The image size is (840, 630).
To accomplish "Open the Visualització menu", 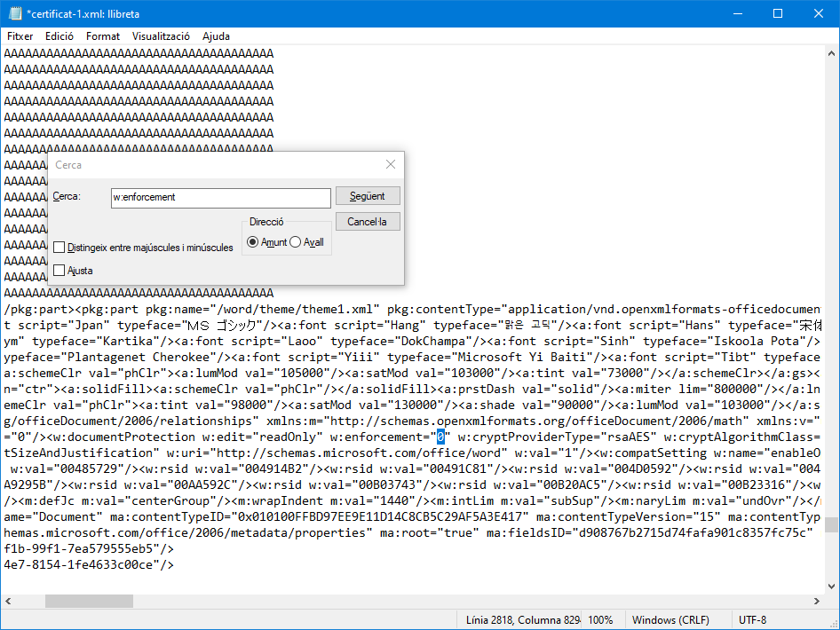I will 161,36.
